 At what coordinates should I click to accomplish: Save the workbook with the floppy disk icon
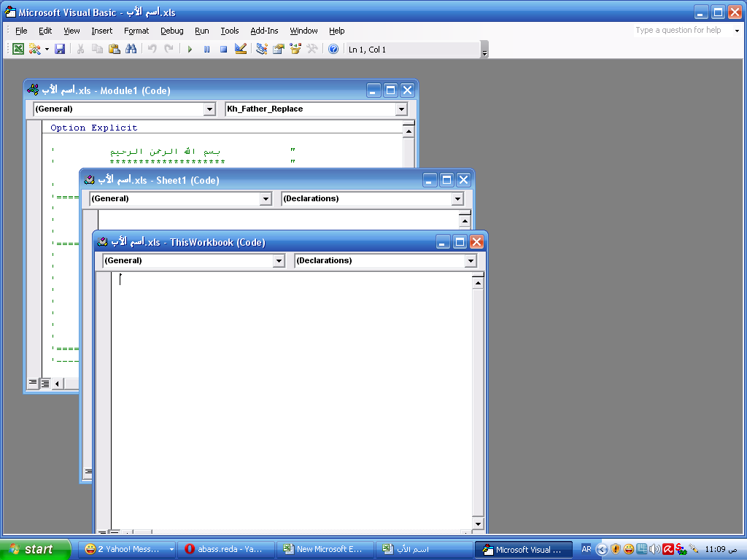pos(60,49)
